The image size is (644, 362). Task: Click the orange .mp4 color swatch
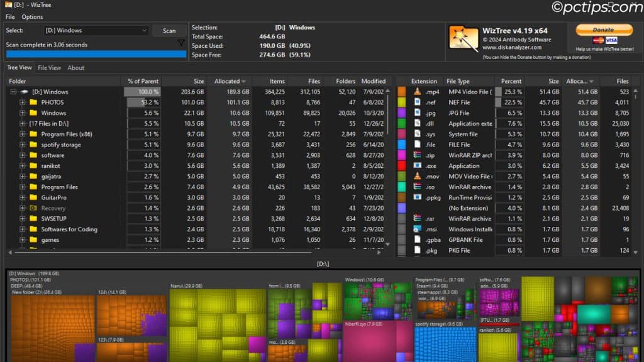point(401,92)
